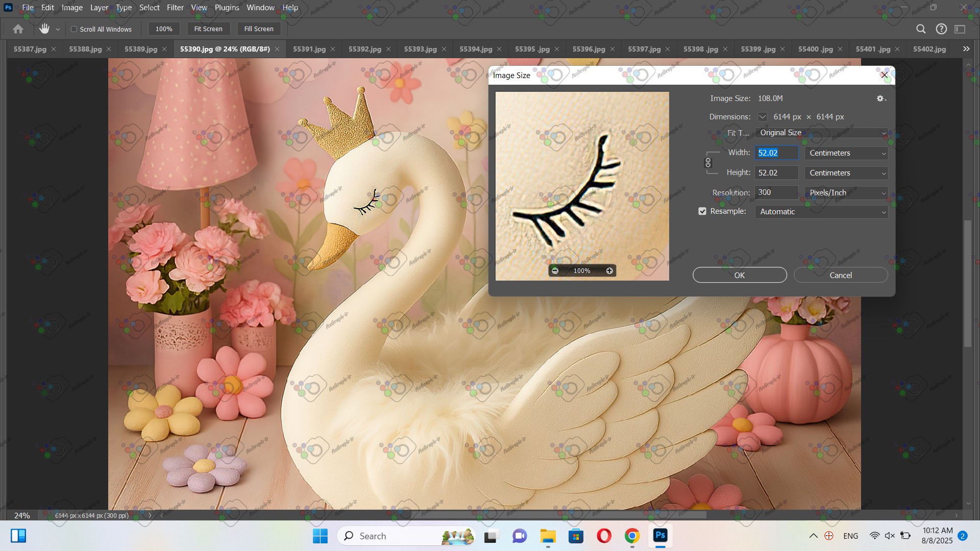The image size is (980, 551).
Task: Click the Fit Screen button
Action: [x=208, y=29]
